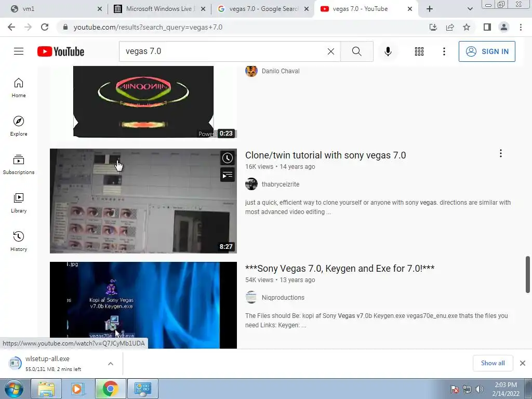Click the YouTube logo
Screen dimensions: 532x399
click(x=61, y=51)
